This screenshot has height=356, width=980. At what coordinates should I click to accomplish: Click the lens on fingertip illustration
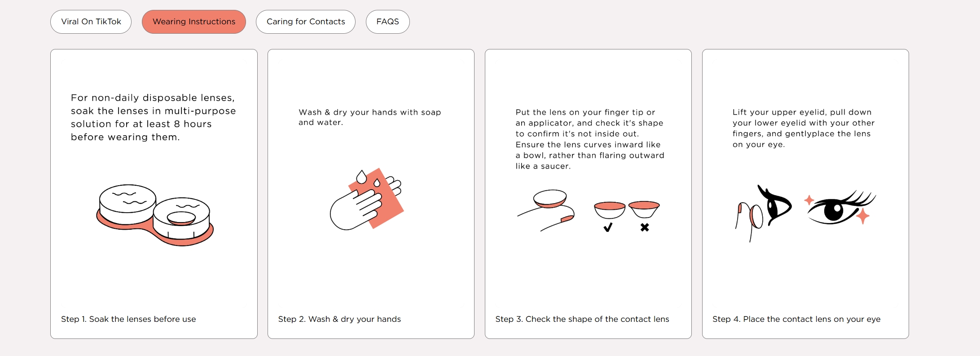pyautogui.click(x=546, y=209)
